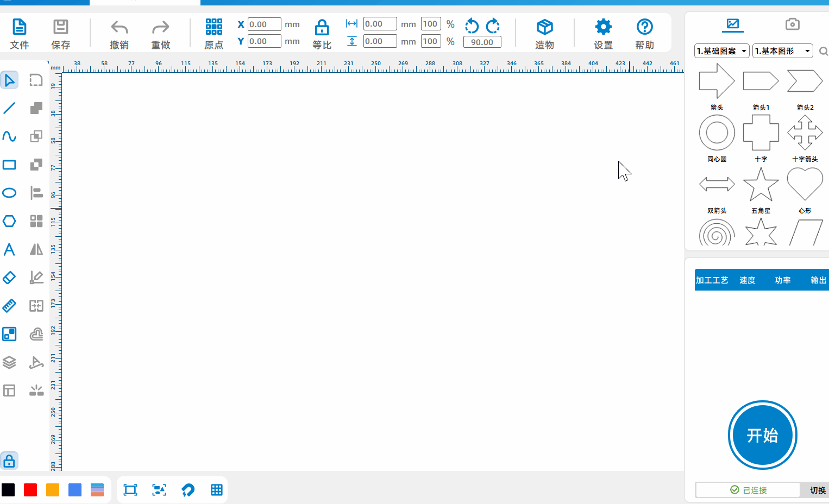The height and width of the screenshot is (504, 829).
Task: Pick the black color swatch
Action: point(8,490)
